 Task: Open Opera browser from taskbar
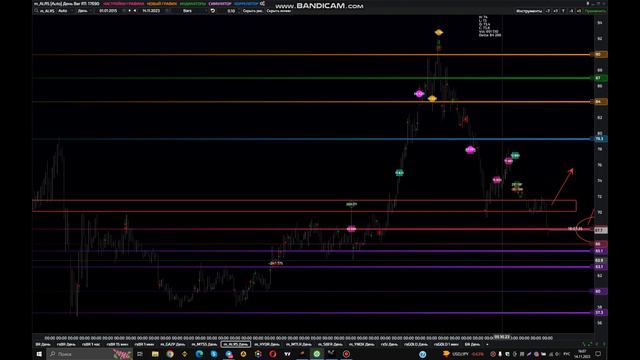coord(273,354)
